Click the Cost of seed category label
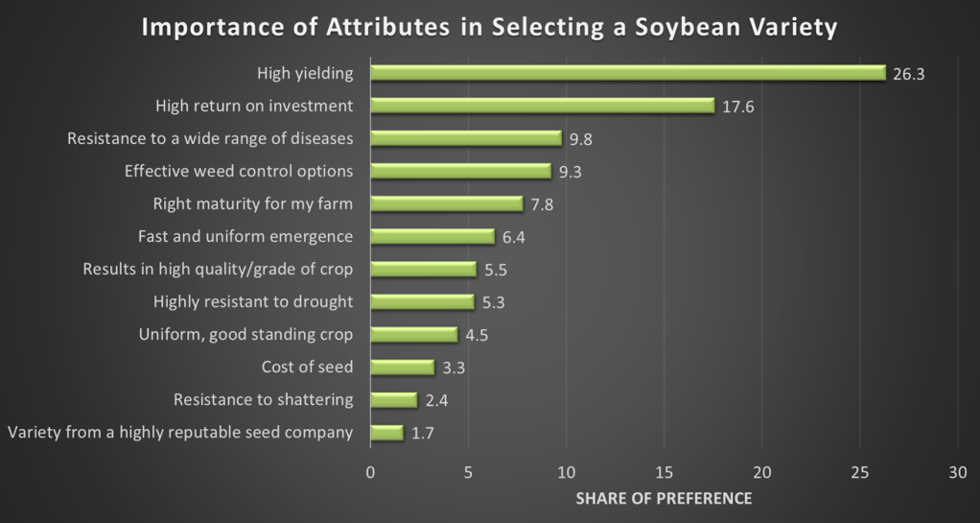Image resolution: width=980 pixels, height=523 pixels. click(x=307, y=367)
